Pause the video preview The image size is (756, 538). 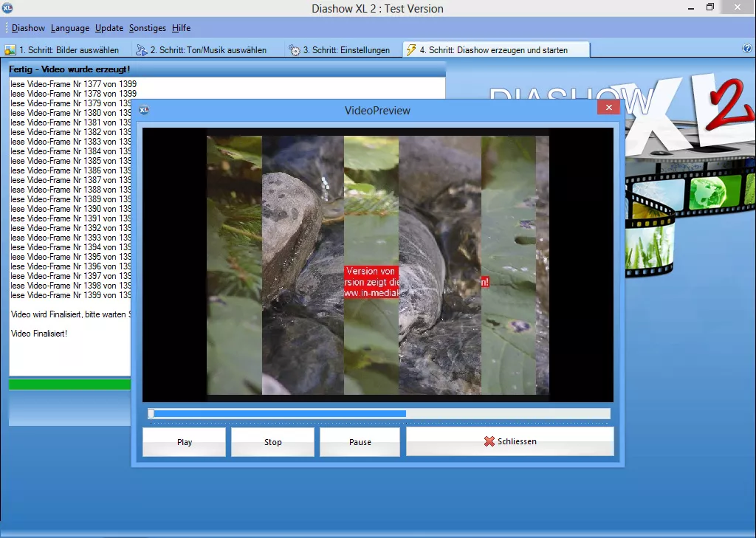click(360, 442)
